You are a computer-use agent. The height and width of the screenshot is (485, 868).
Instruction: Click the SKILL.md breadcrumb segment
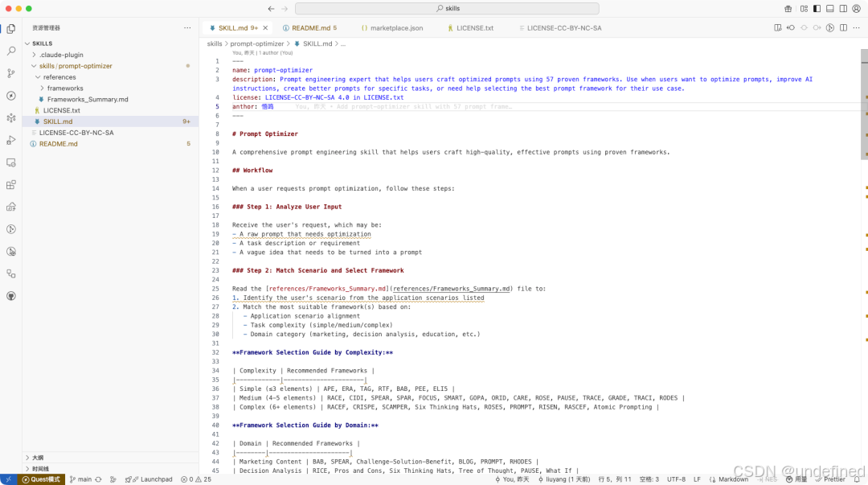click(313, 43)
